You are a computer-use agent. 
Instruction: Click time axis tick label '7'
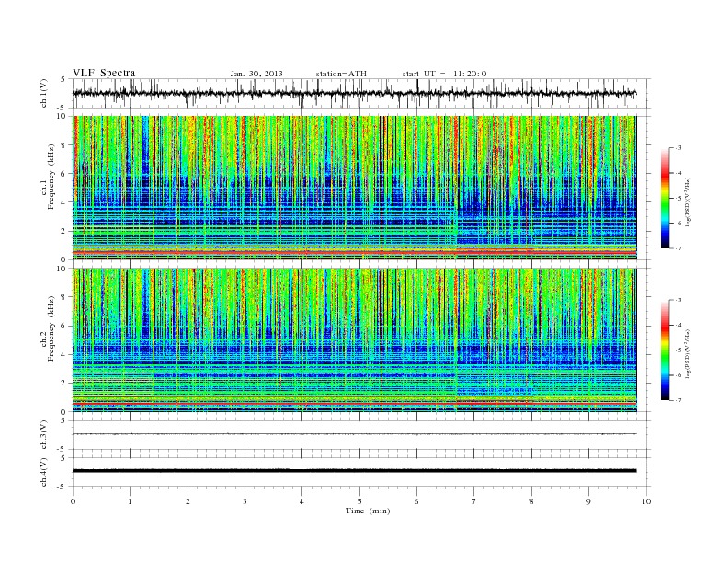(474, 501)
